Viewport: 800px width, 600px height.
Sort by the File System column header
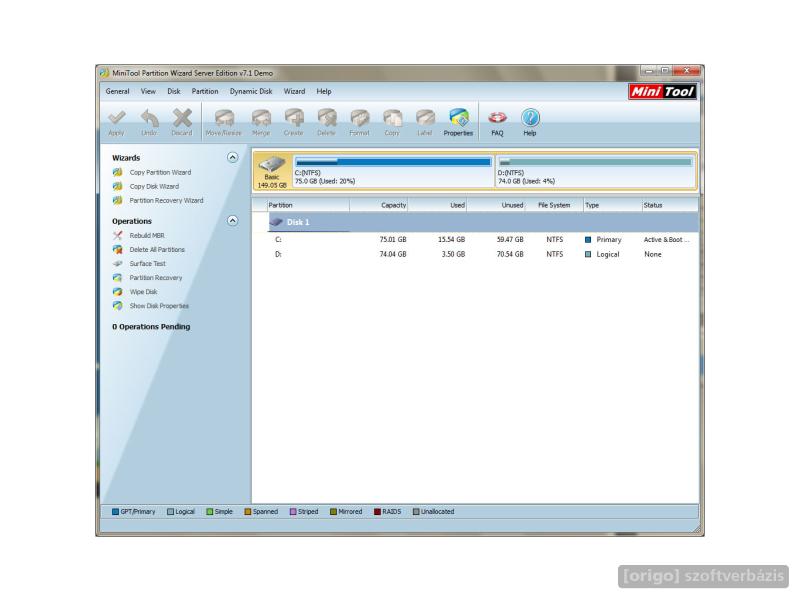coord(554,205)
